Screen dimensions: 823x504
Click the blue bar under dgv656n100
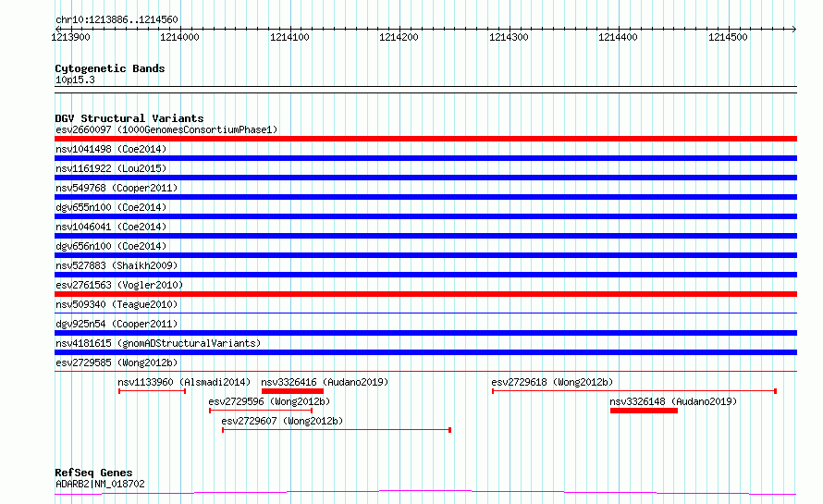pos(425,255)
